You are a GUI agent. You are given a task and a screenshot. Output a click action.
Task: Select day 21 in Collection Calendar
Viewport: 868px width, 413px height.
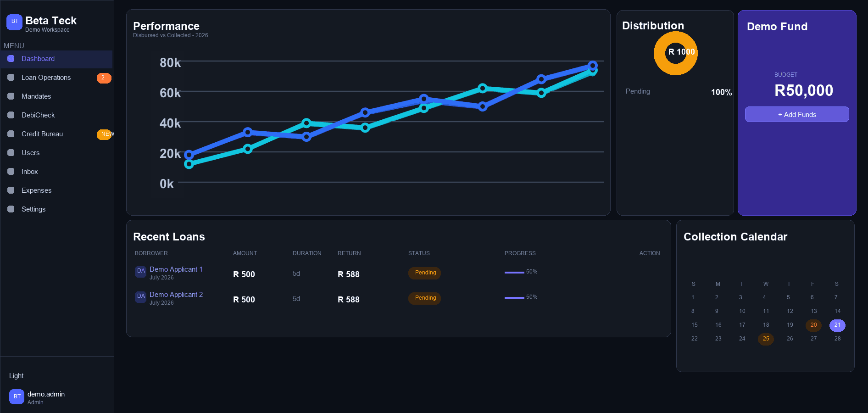point(837,325)
